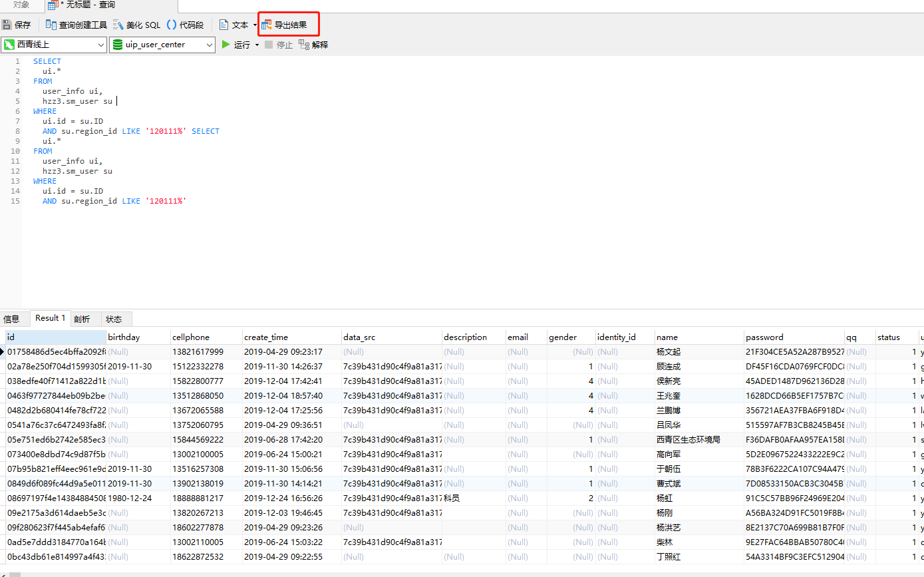Open the Query Builder tool (查询创建工具)
Image resolution: width=924 pixels, height=577 pixels.
(x=77, y=25)
